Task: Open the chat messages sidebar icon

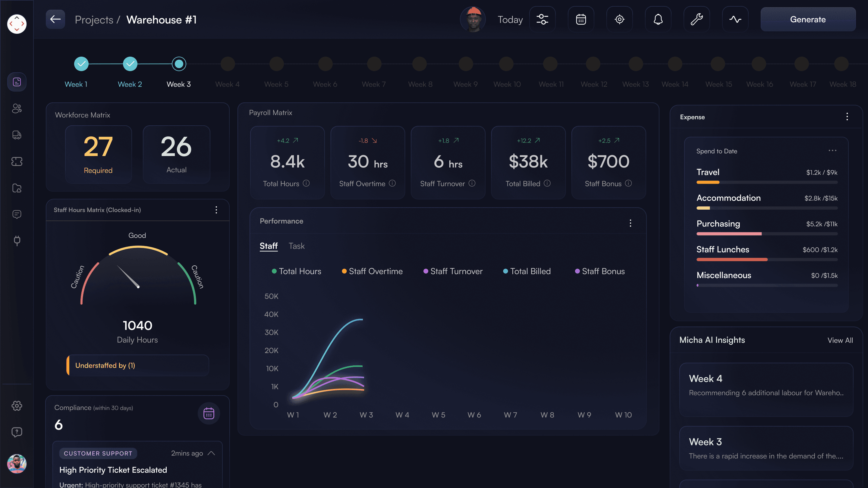Action: (x=17, y=214)
